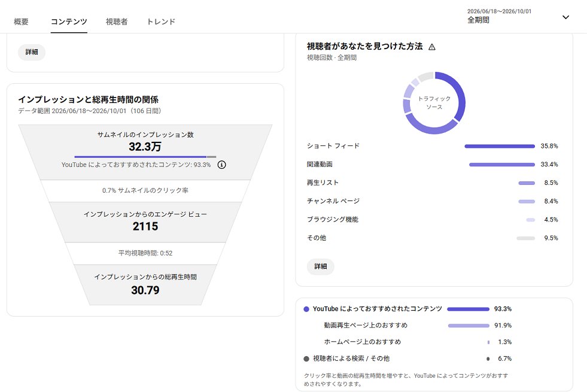Expand the 全期間 date range dropdown
587x392 pixels.
(518, 16)
